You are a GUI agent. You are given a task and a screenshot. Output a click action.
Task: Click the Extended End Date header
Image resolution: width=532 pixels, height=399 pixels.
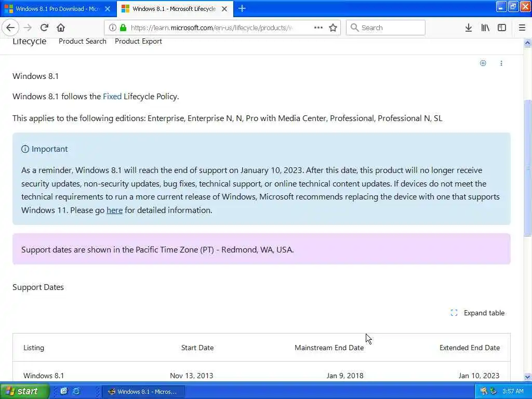coord(470,348)
